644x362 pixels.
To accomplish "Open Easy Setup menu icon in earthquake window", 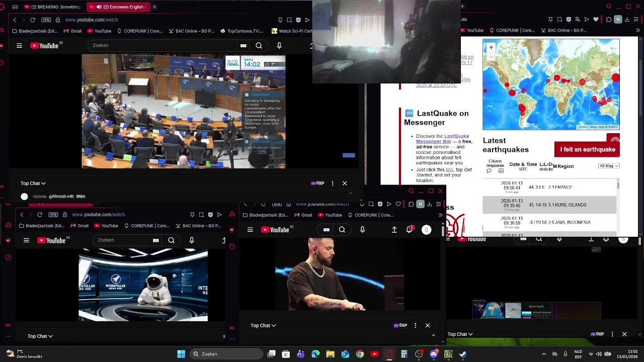I will (636, 20).
